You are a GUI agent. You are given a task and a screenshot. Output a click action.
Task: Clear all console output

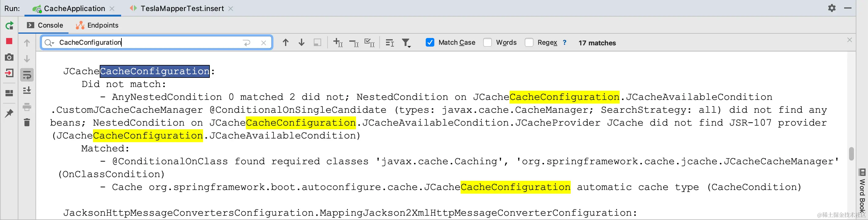(27, 122)
